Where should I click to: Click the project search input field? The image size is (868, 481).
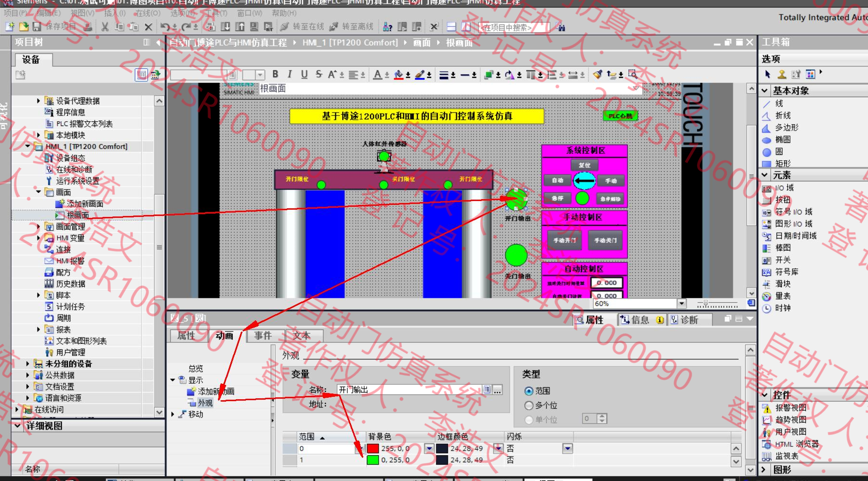pyautogui.click(x=513, y=27)
